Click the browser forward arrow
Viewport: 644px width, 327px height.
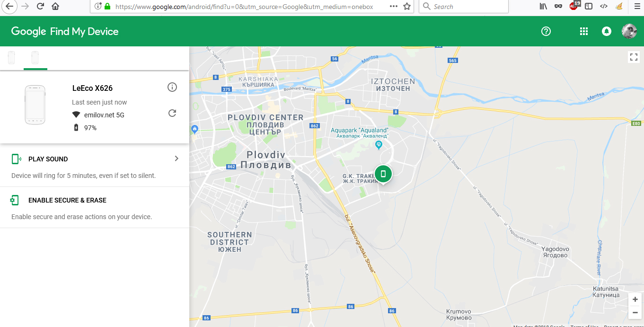(25, 7)
